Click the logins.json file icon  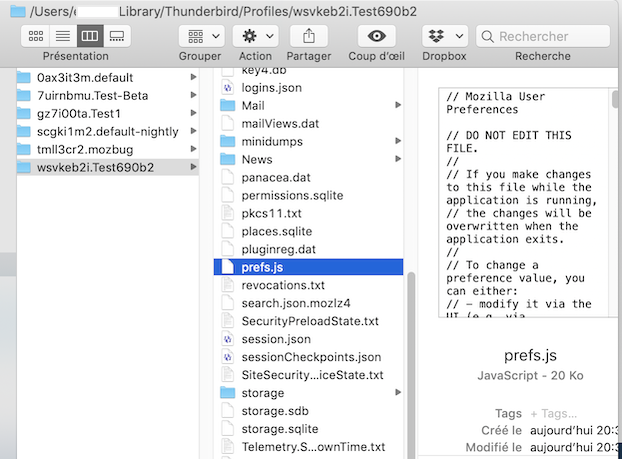coord(227,88)
